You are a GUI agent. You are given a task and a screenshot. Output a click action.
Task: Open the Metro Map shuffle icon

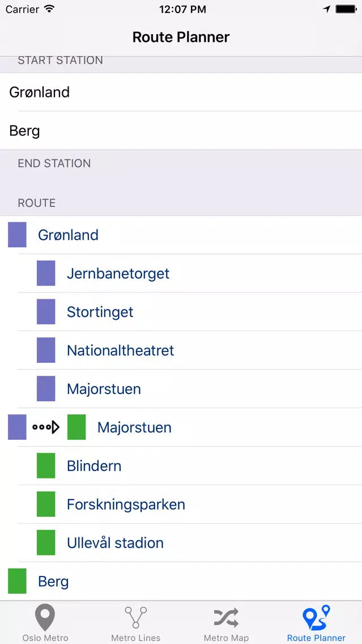click(x=225, y=618)
